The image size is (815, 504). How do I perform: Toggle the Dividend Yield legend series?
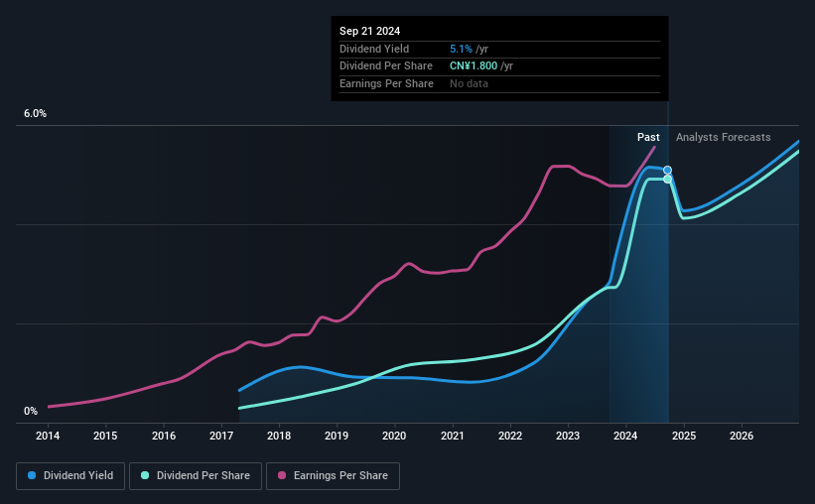pyautogui.click(x=70, y=476)
